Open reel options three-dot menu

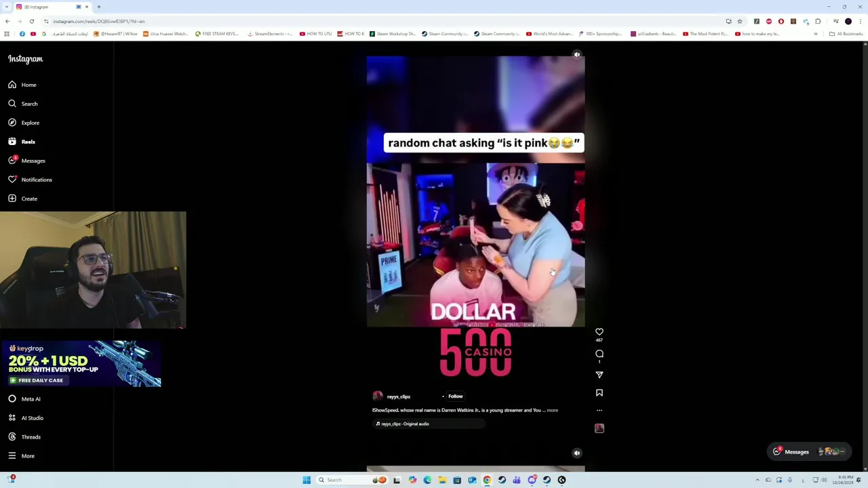(x=599, y=410)
